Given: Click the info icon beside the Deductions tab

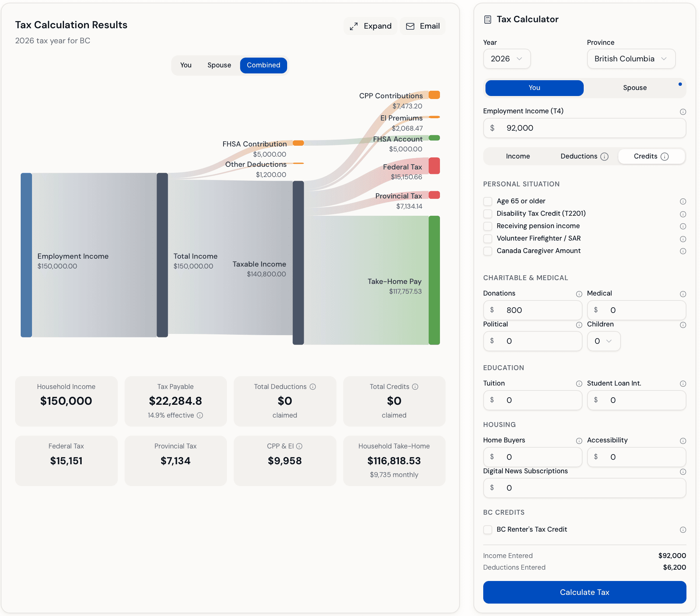Looking at the screenshot, I should pyautogui.click(x=604, y=156).
